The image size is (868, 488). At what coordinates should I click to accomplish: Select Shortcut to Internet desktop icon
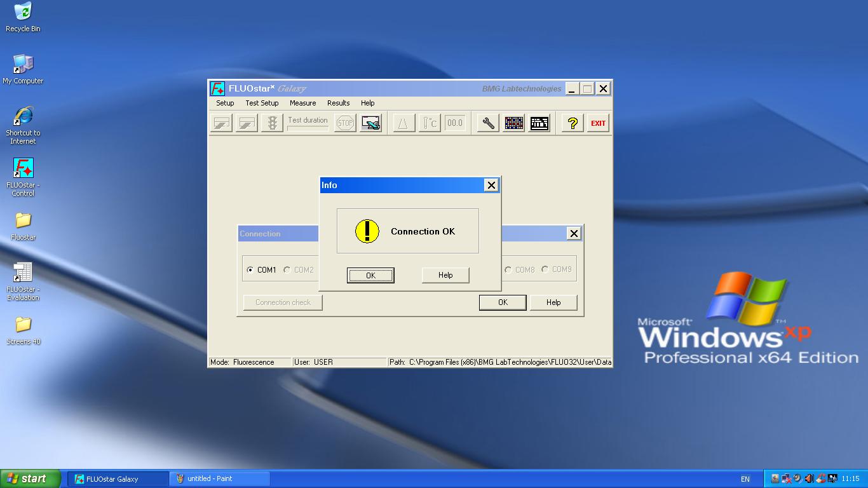(x=23, y=125)
